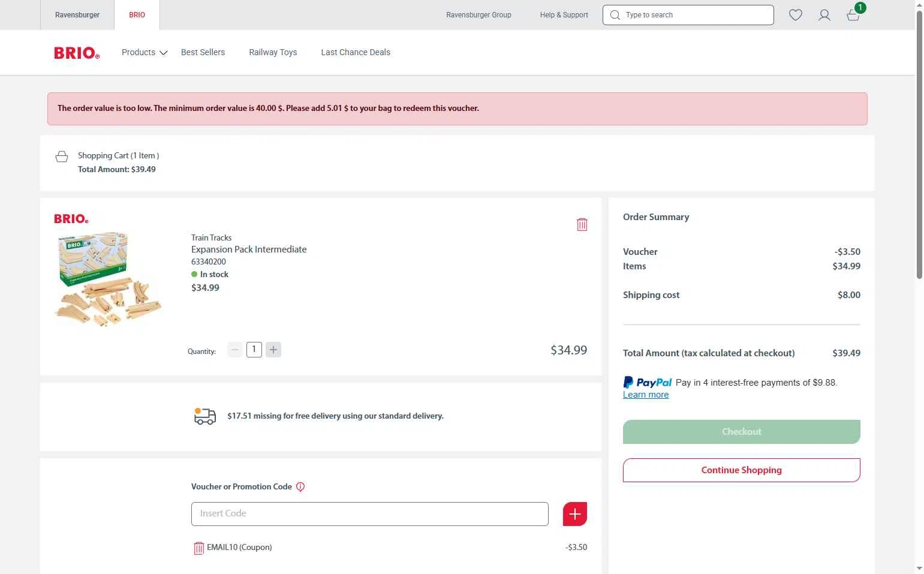Click BRIO brand logo on the product card

[x=71, y=219]
